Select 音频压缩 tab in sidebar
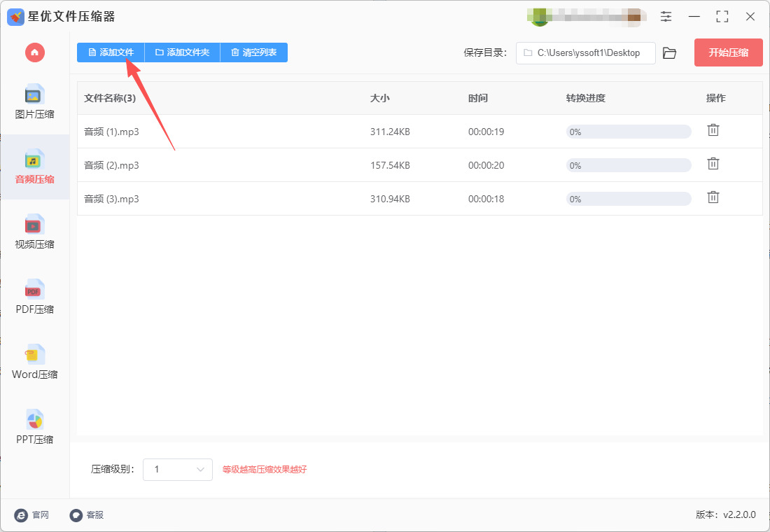 (x=34, y=167)
